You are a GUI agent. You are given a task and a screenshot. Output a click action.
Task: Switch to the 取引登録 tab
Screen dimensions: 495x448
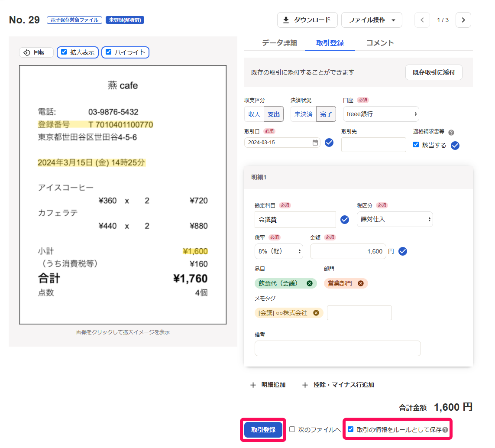330,43
